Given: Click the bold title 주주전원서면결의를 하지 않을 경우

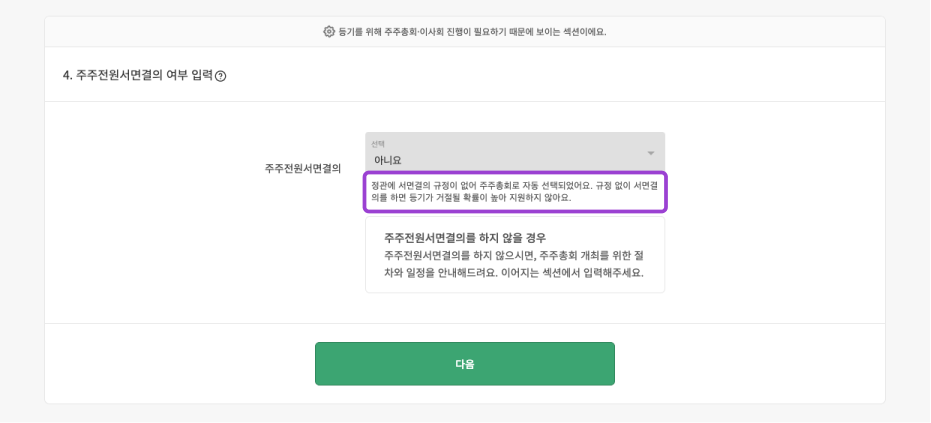Looking at the screenshot, I should click(x=465, y=238).
